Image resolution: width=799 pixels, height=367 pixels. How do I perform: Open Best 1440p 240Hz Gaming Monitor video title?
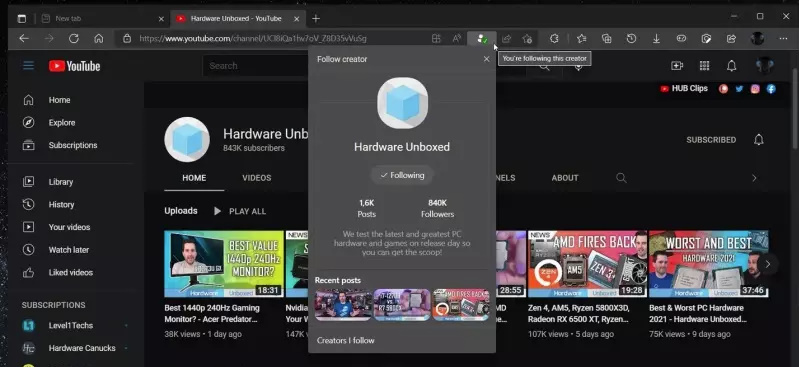212,313
